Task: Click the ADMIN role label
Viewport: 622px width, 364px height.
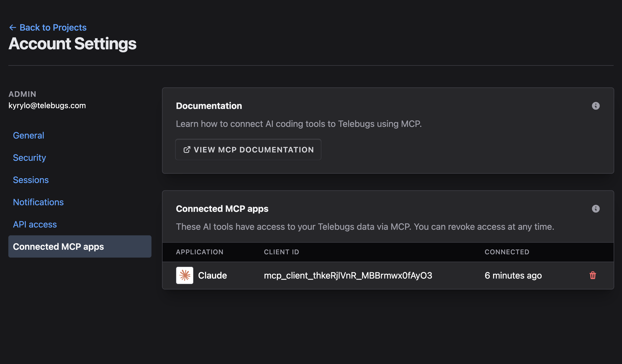Action: pyautogui.click(x=23, y=94)
